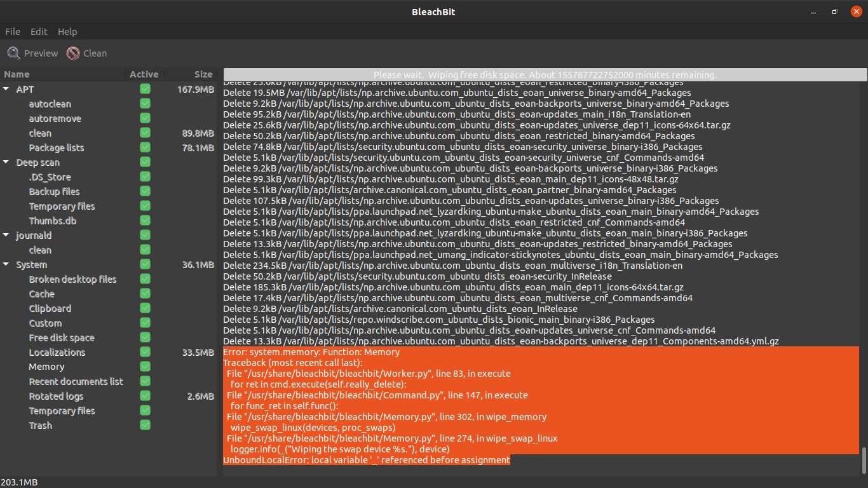Select the Backup files row
The height and width of the screenshot is (488, 868).
(109, 191)
